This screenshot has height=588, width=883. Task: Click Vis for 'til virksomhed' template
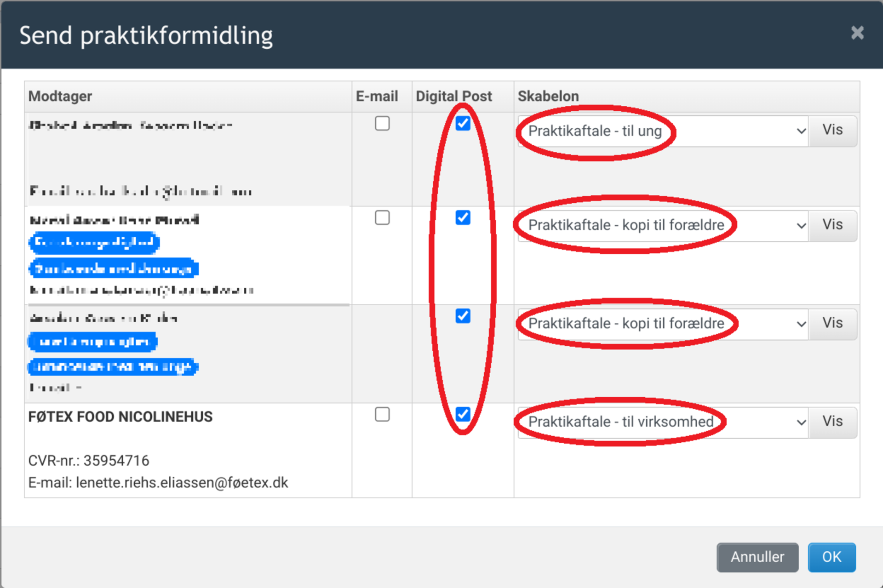[832, 422]
